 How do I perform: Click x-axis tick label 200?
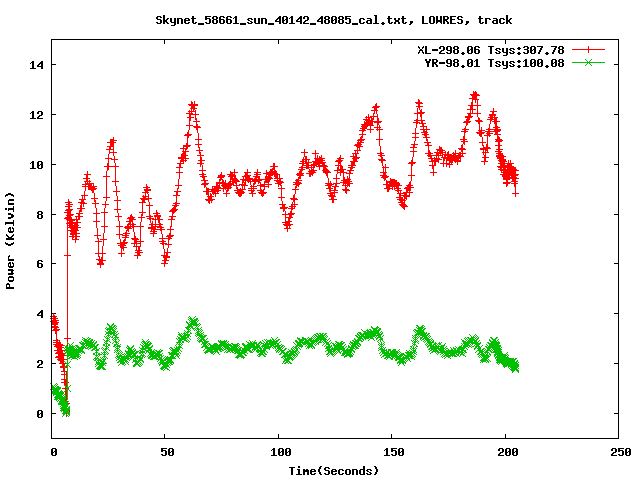click(508, 452)
